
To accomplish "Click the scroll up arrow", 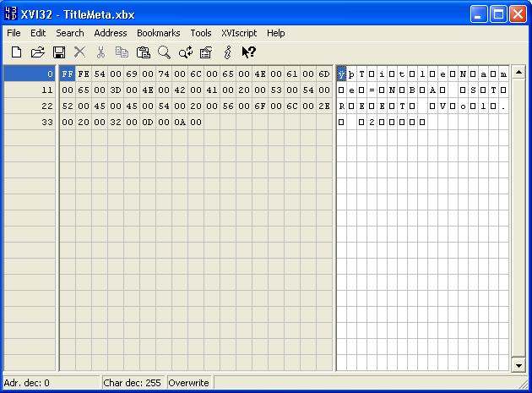I will (x=518, y=72).
